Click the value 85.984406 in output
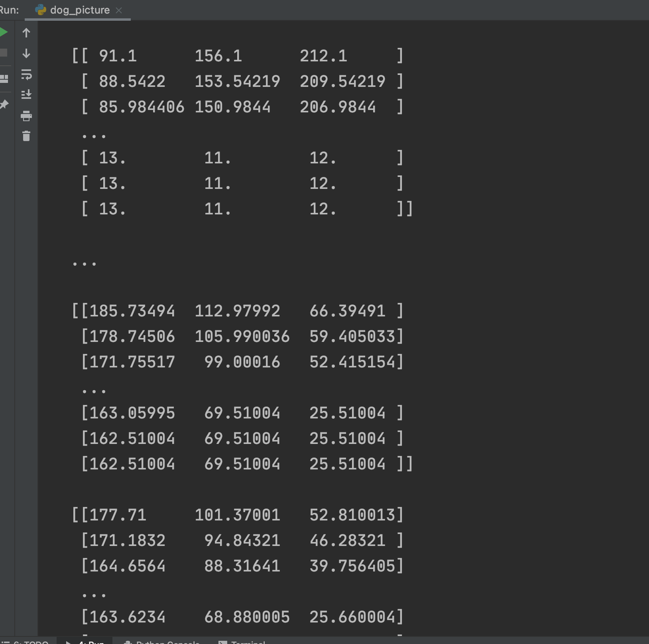The width and height of the screenshot is (649, 644). (x=142, y=107)
